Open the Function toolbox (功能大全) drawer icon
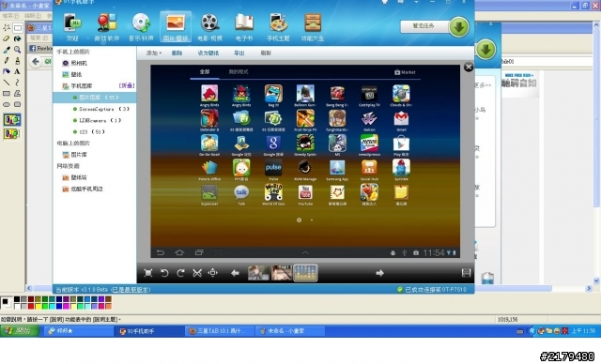This screenshot has height=364, width=601. click(313, 27)
